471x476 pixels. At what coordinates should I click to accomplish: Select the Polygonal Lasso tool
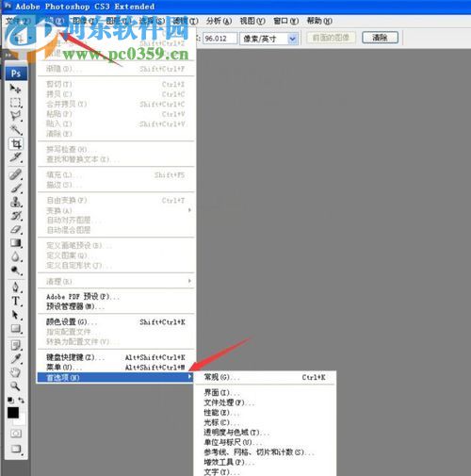click(16, 116)
